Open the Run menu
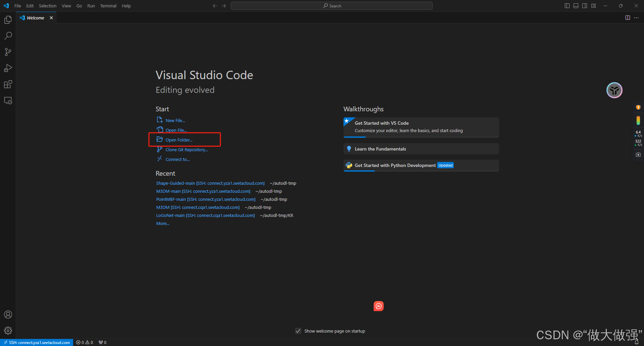This screenshot has height=346, width=644. 91,6
